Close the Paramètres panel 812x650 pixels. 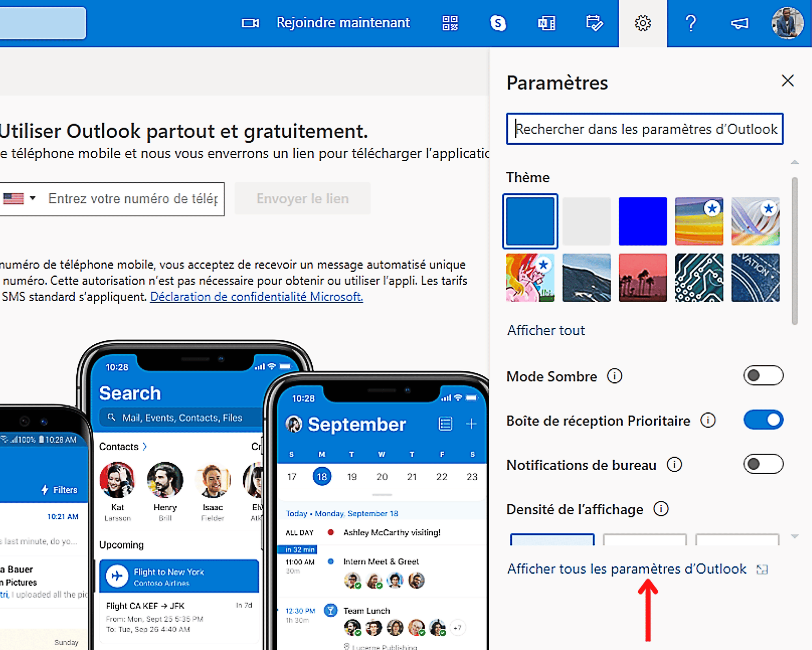coord(788,80)
